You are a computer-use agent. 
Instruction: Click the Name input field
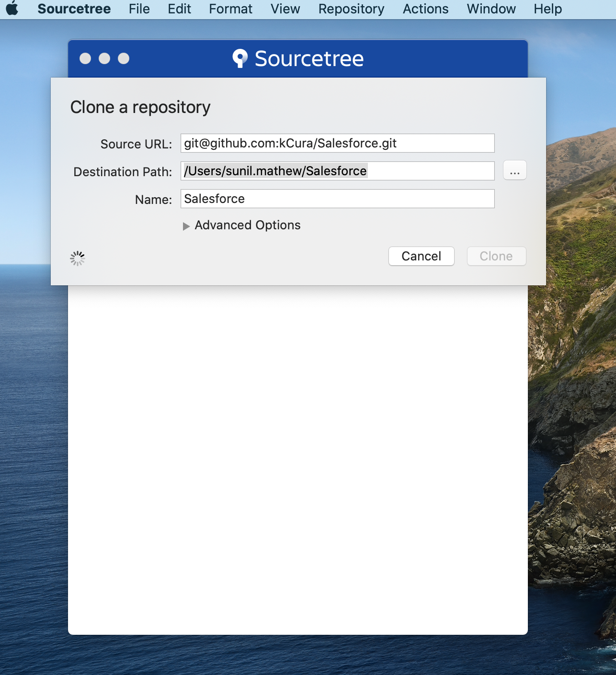[x=337, y=199]
